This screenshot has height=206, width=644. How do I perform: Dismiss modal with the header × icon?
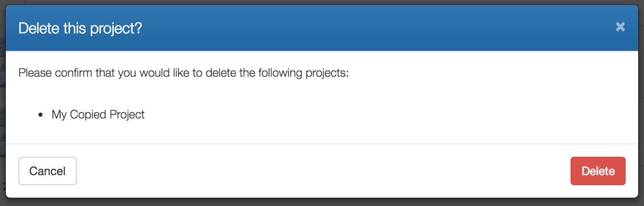tap(620, 27)
